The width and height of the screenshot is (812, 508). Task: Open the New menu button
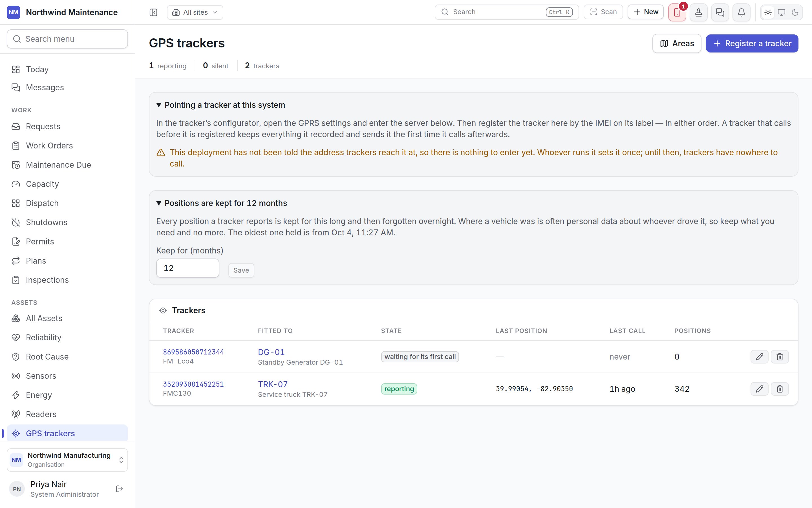[646, 12]
